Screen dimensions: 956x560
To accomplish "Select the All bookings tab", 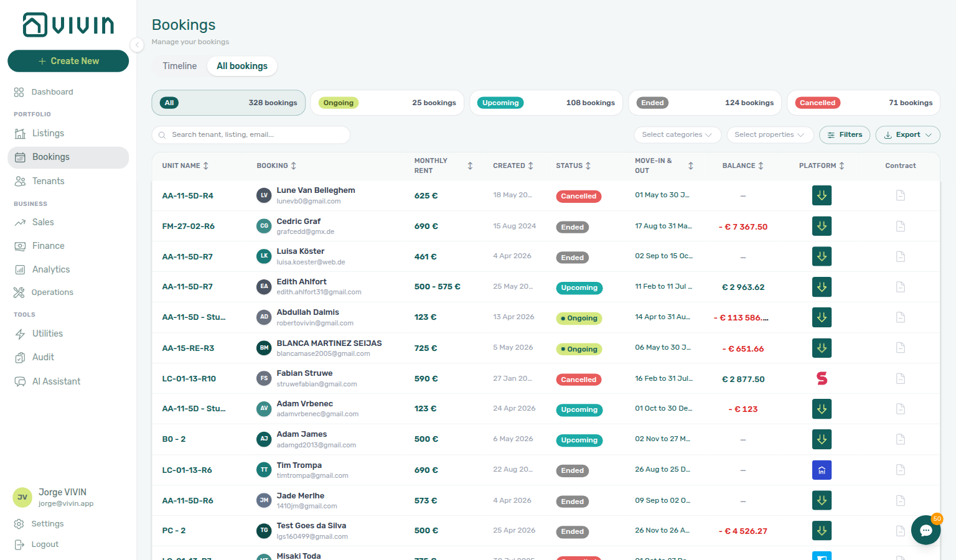I will coord(242,66).
